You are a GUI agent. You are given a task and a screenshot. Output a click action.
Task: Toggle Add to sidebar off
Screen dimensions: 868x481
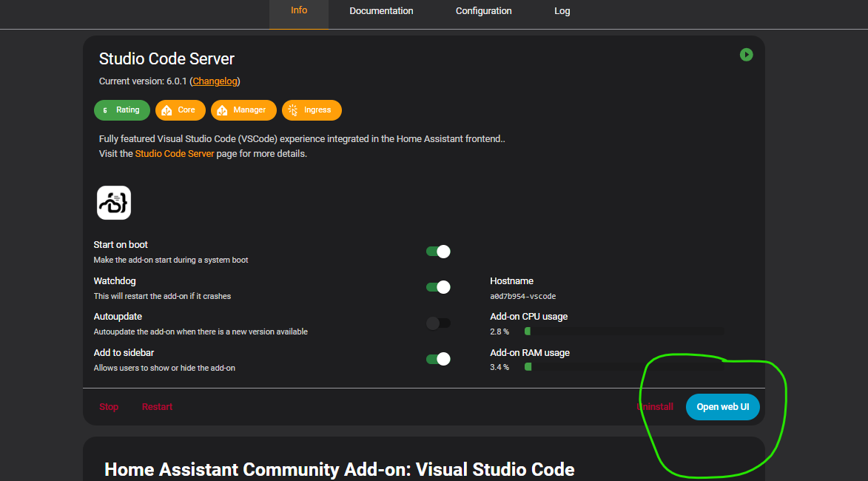[438, 359]
